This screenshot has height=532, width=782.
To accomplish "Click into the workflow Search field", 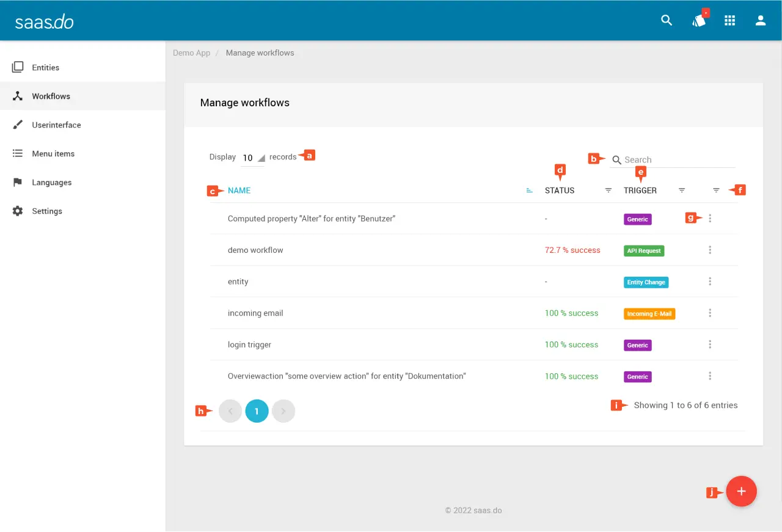I will click(678, 160).
